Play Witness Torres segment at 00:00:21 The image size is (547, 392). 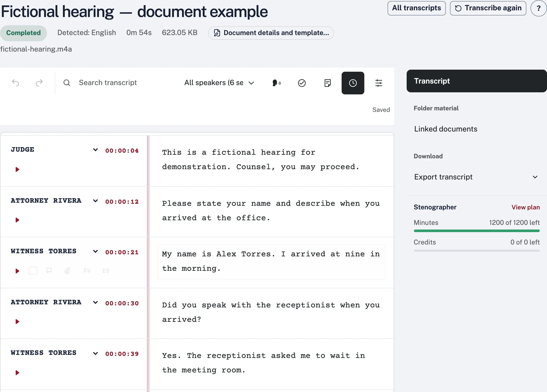pos(17,271)
